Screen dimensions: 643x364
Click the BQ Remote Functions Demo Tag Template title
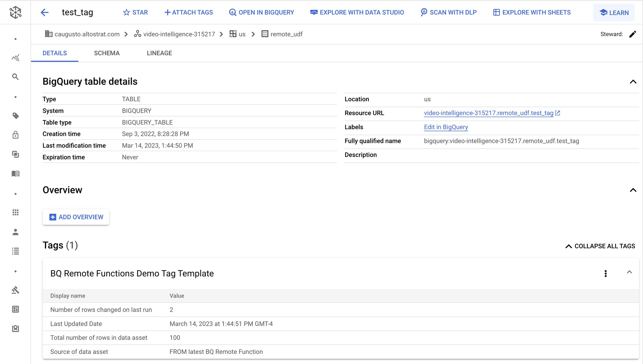pos(132,273)
